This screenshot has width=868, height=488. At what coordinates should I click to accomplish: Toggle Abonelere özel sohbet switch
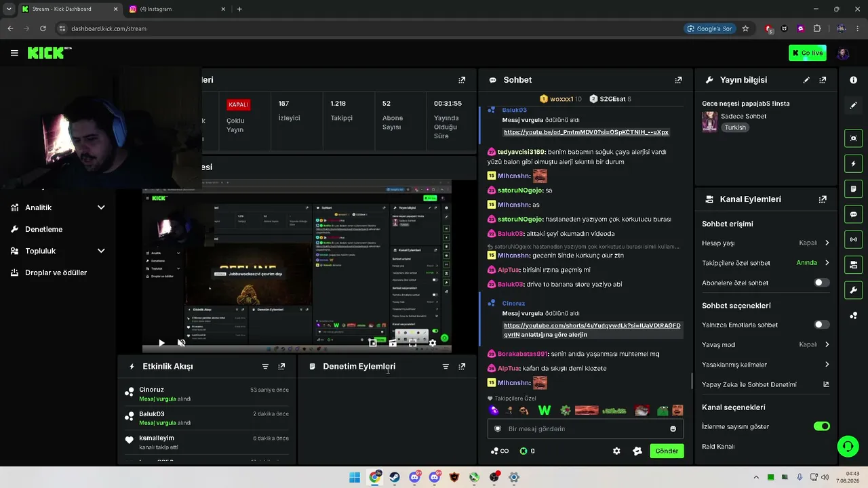pyautogui.click(x=821, y=283)
